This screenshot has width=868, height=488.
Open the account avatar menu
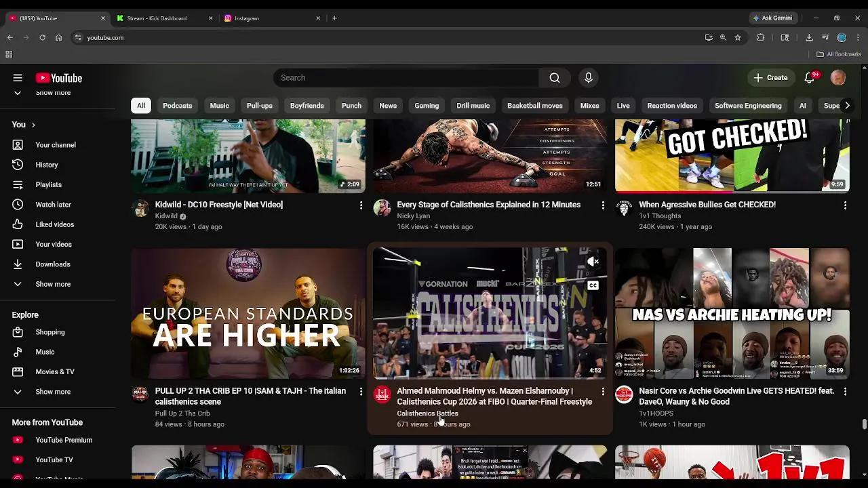[x=838, y=78]
